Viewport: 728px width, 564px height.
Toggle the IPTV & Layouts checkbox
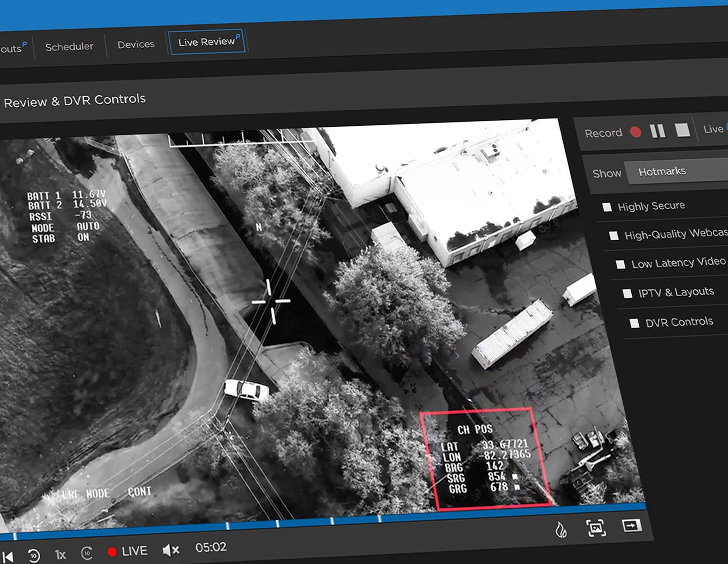[627, 294]
